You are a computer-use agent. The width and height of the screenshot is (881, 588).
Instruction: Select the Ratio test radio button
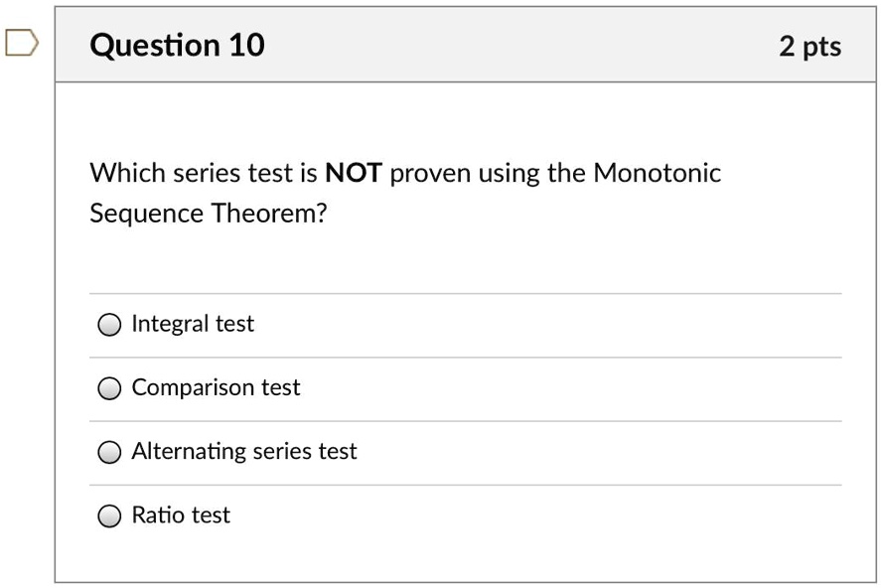tap(108, 515)
